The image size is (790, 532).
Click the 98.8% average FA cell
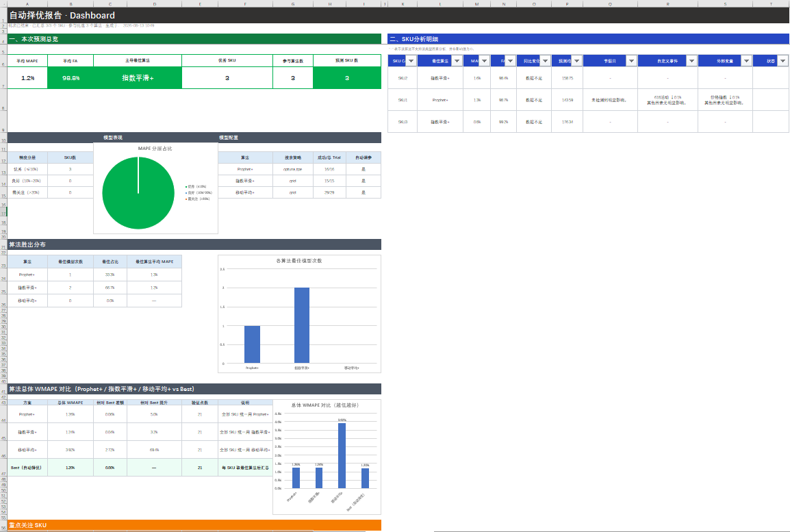pyautogui.click(x=71, y=78)
